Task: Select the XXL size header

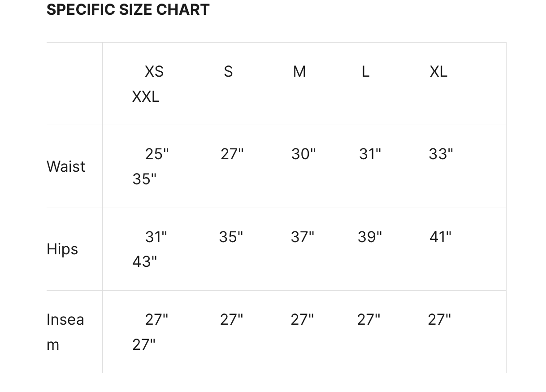Action: pos(145,96)
